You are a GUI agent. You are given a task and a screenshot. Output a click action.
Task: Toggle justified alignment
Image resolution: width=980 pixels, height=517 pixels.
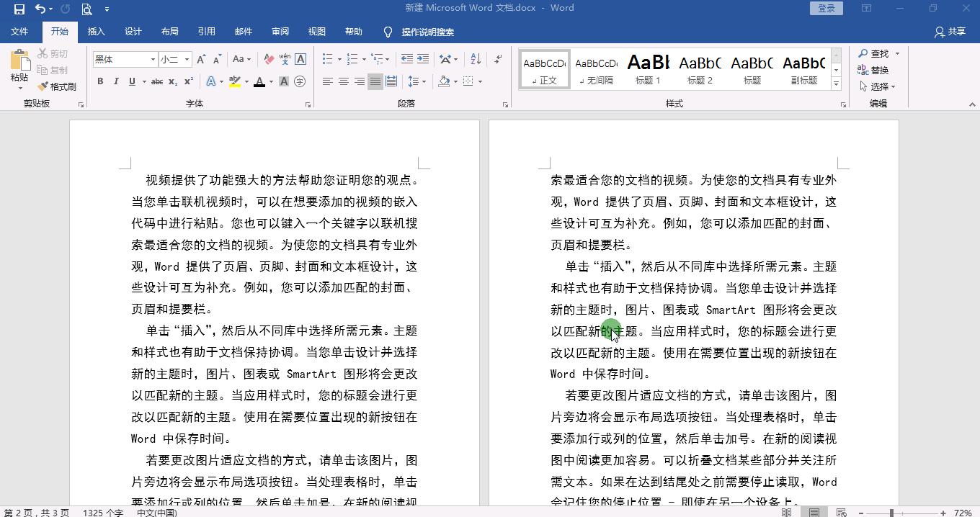click(375, 81)
